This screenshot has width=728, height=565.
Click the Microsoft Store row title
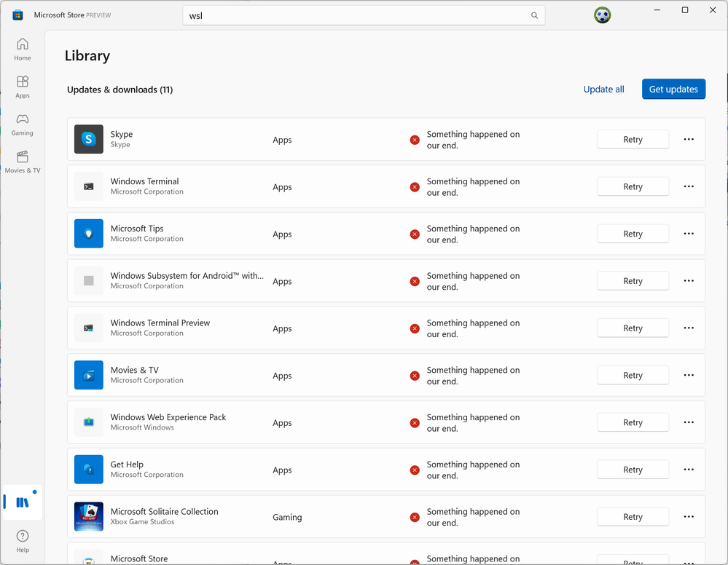click(x=138, y=558)
